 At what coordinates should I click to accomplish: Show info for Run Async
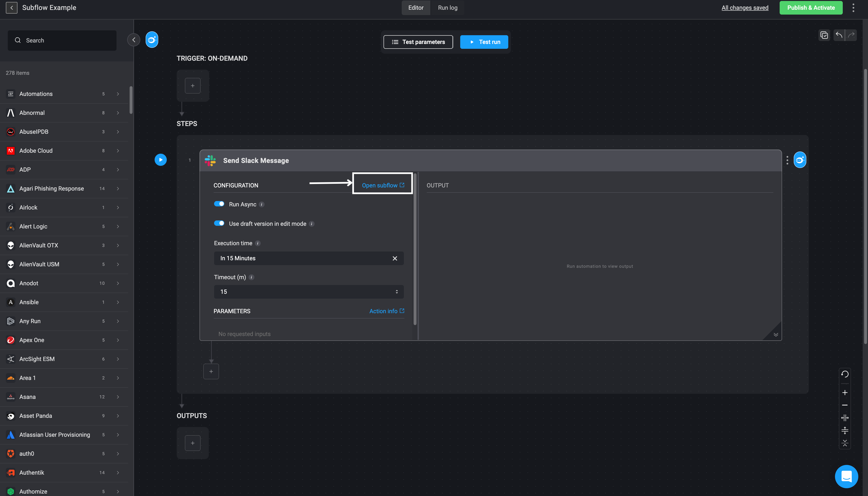[x=261, y=204]
